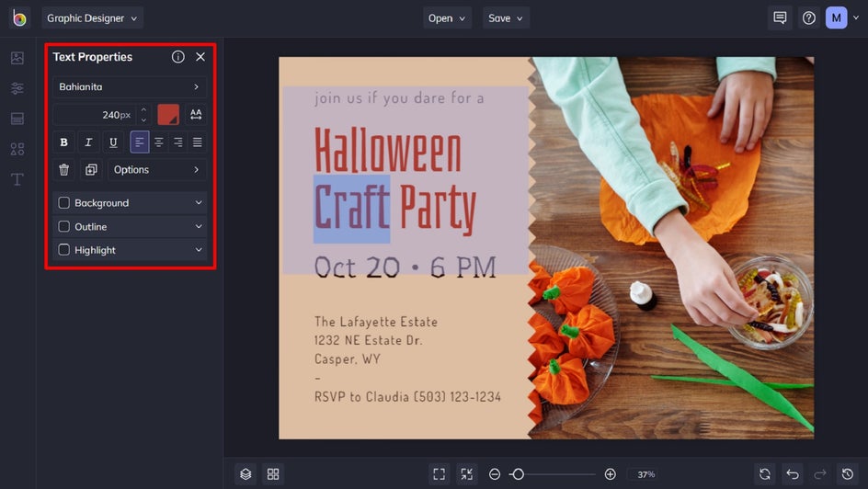The width and height of the screenshot is (868, 489).
Task: Select the craft photo on the canvas
Action: click(x=671, y=248)
